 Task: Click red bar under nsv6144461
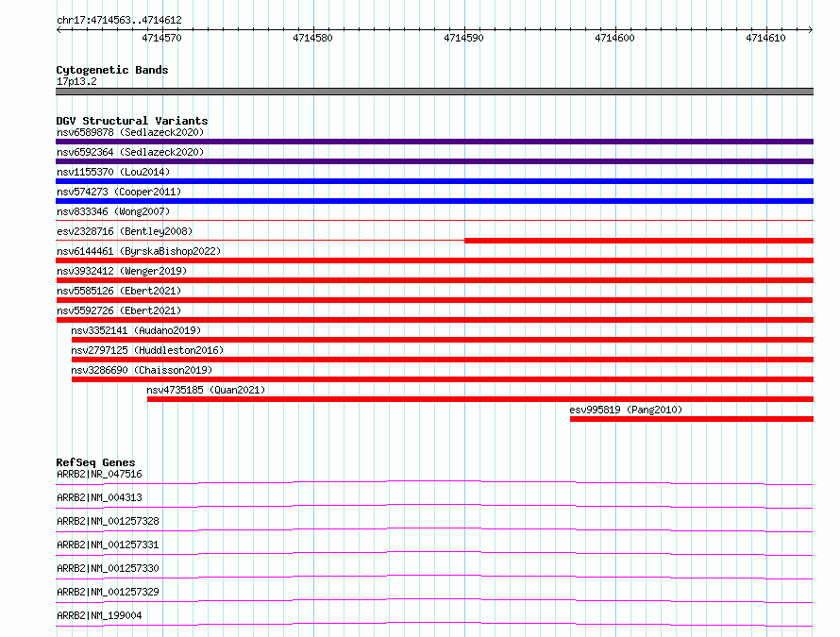pos(434,260)
